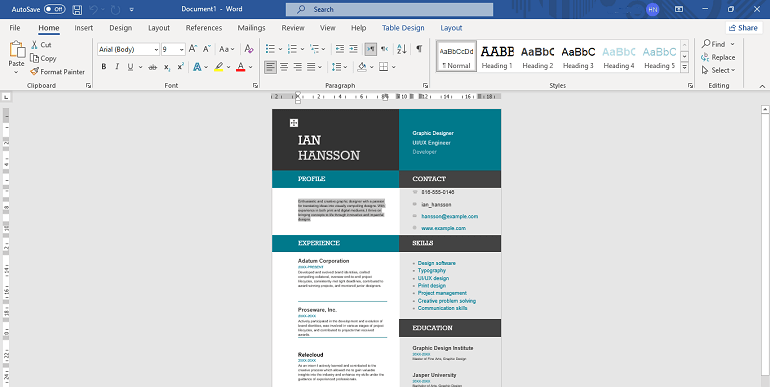Open the Table Design tab
This screenshot has width=770, height=387.
(403, 28)
